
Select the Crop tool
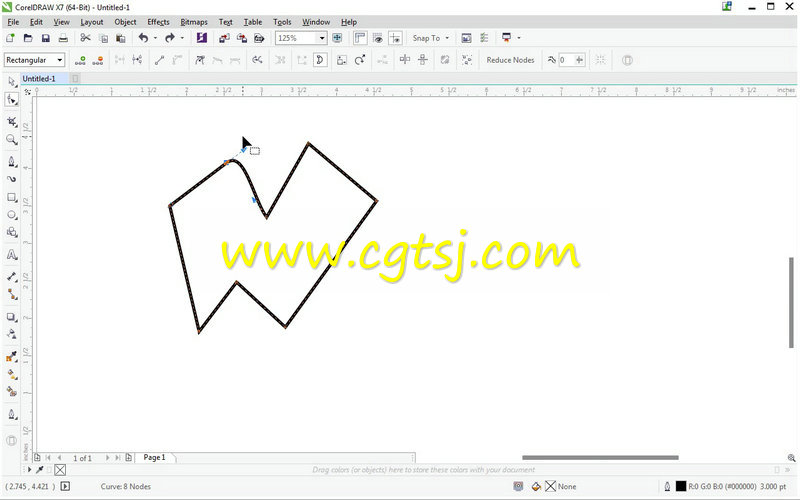pyautogui.click(x=12, y=121)
